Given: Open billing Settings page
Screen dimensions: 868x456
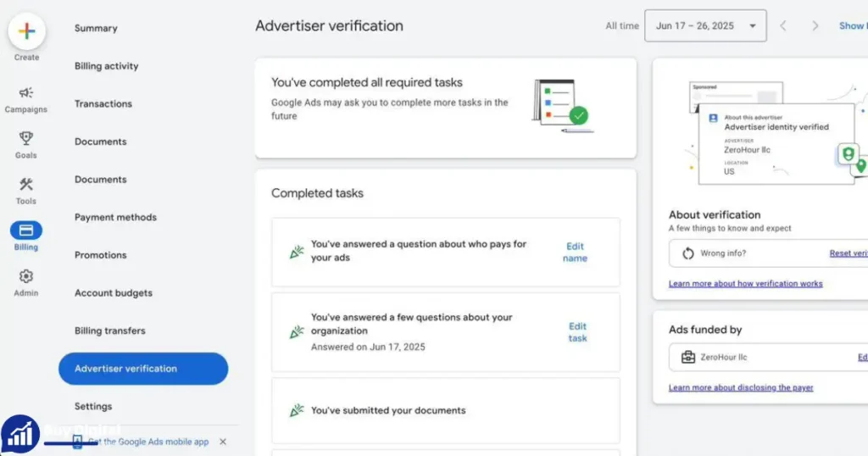Looking at the screenshot, I should [93, 406].
